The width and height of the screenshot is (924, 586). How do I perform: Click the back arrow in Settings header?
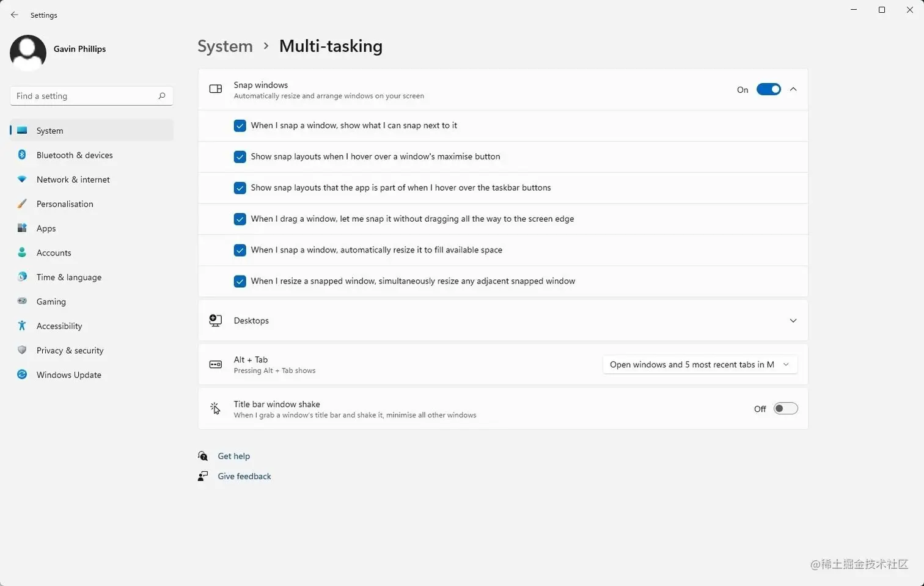15,15
